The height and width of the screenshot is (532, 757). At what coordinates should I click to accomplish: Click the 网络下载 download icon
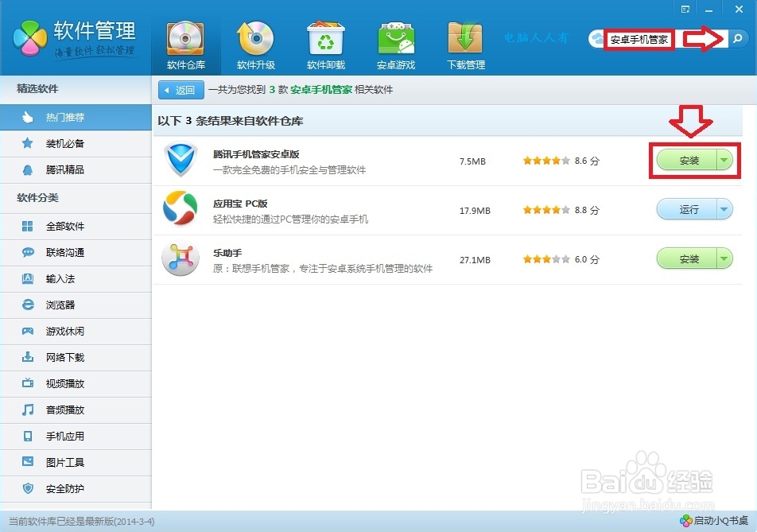(28, 357)
